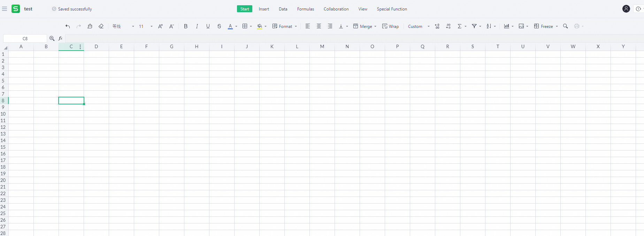
Task: Open the Special Function tab
Action: 392,9
